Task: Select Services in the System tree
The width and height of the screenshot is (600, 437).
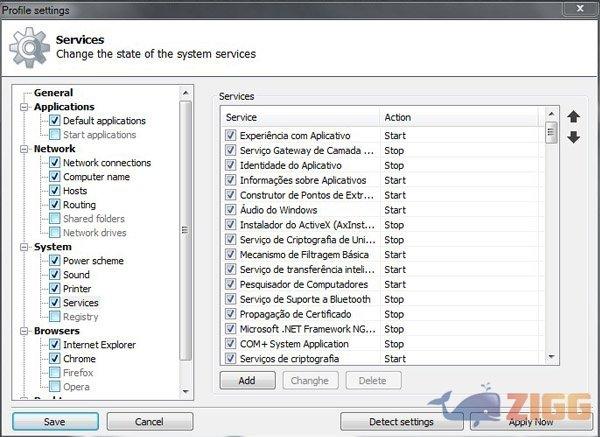Action: pos(81,303)
